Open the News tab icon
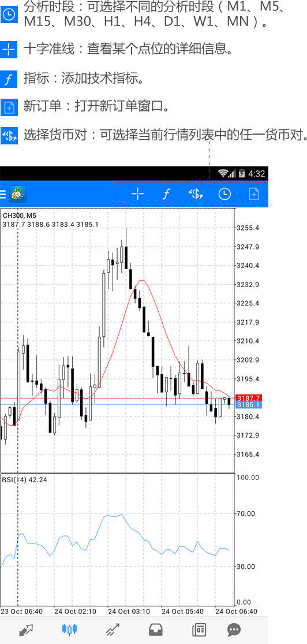The image size is (307, 644). coord(199,630)
